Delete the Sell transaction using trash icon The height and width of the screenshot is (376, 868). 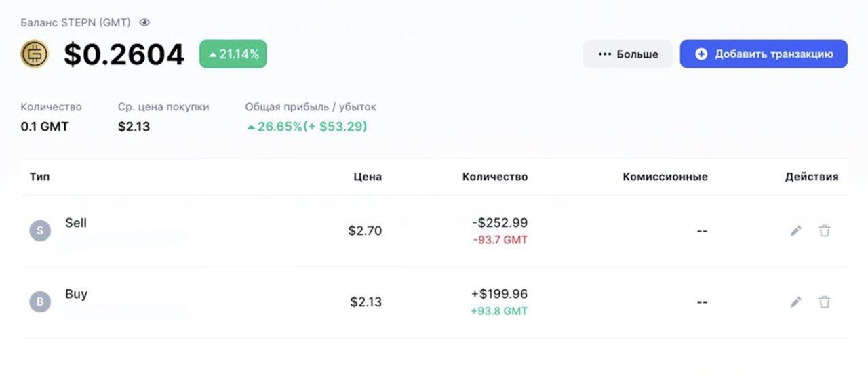pos(825,231)
